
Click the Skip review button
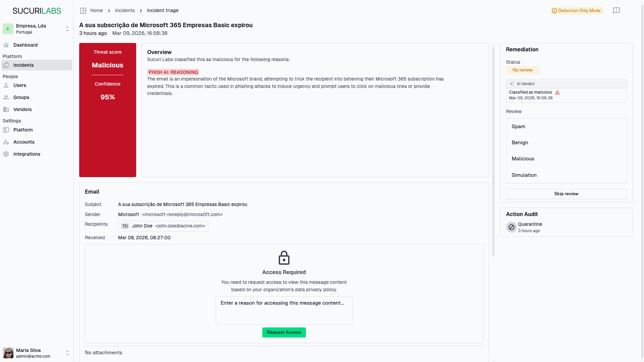coord(566,194)
